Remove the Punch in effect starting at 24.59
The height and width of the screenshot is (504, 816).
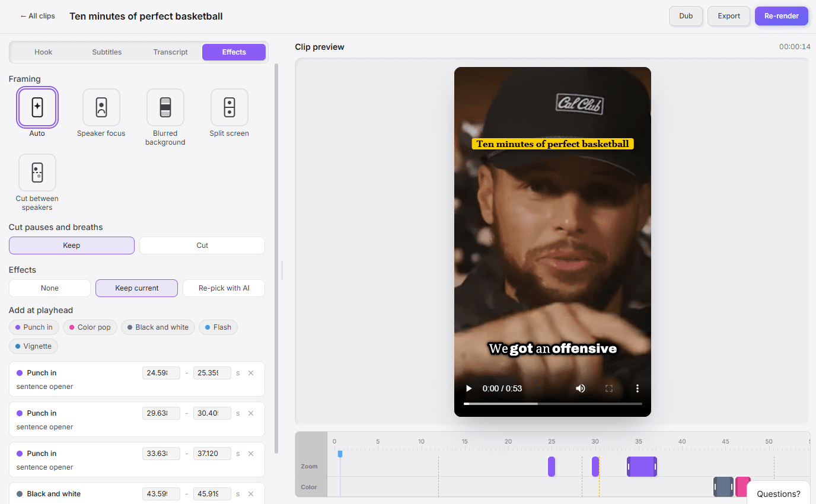[x=251, y=373]
